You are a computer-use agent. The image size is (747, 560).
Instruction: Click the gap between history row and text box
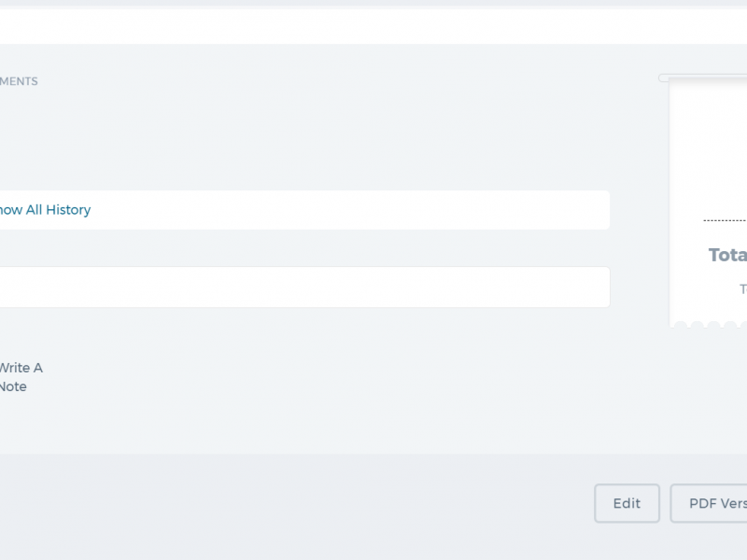pyautogui.click(x=305, y=248)
